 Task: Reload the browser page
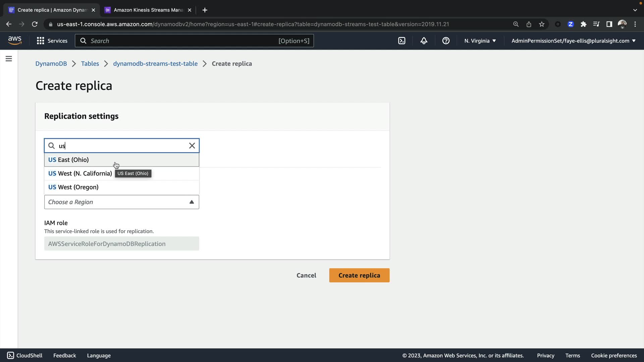pos(35,24)
